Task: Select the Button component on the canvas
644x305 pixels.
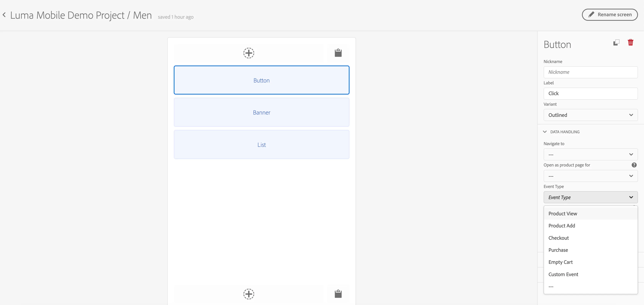Action: [x=261, y=80]
